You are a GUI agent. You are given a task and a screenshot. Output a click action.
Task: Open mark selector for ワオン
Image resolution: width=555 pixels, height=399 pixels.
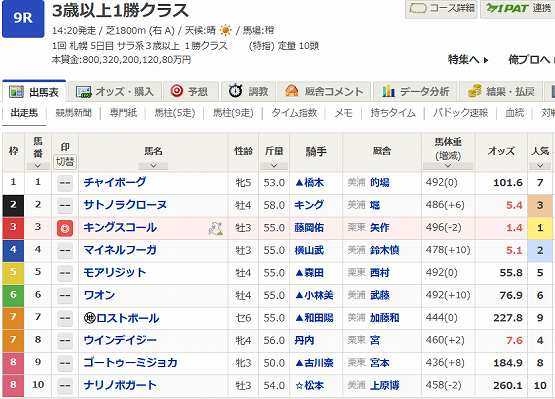[x=65, y=295]
